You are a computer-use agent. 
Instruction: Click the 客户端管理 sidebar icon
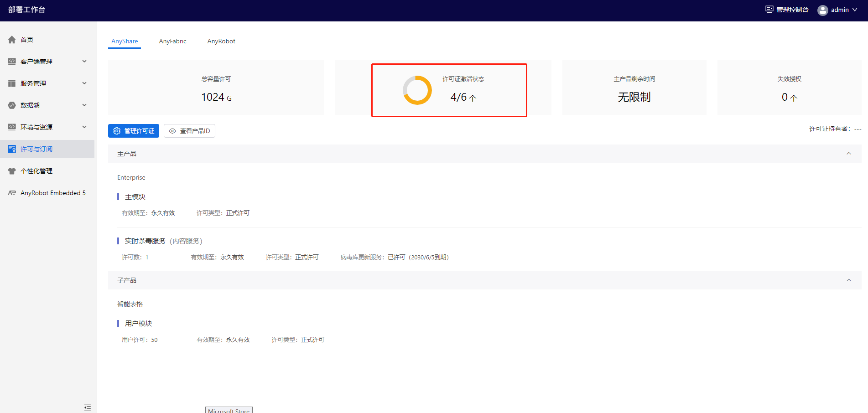click(x=12, y=62)
